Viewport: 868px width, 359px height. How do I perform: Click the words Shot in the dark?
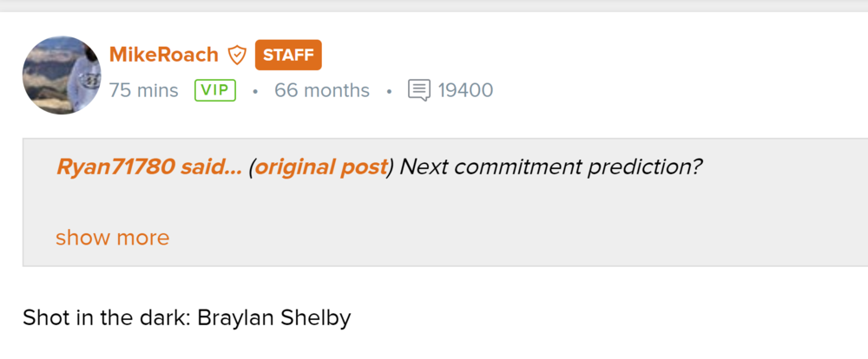point(105,318)
